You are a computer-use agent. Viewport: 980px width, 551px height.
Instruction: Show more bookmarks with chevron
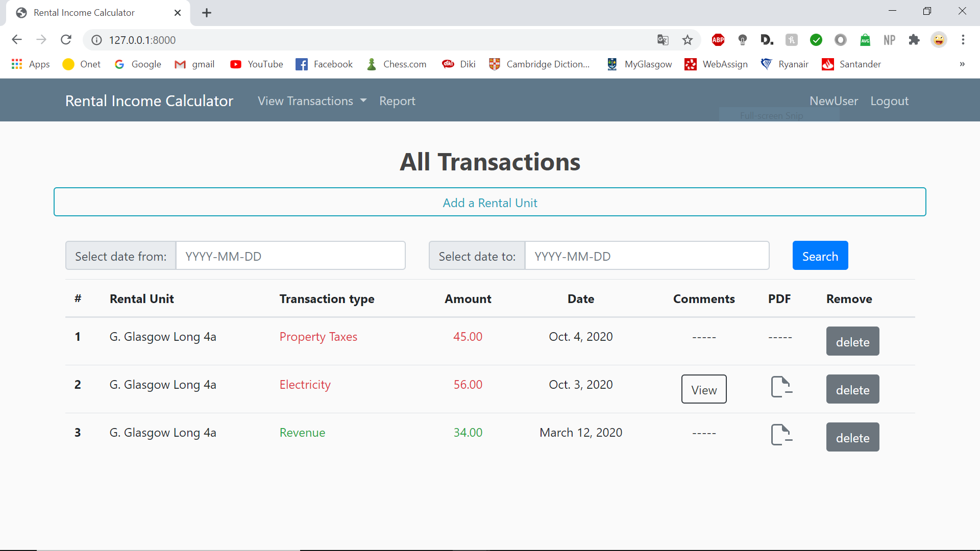tap(962, 64)
